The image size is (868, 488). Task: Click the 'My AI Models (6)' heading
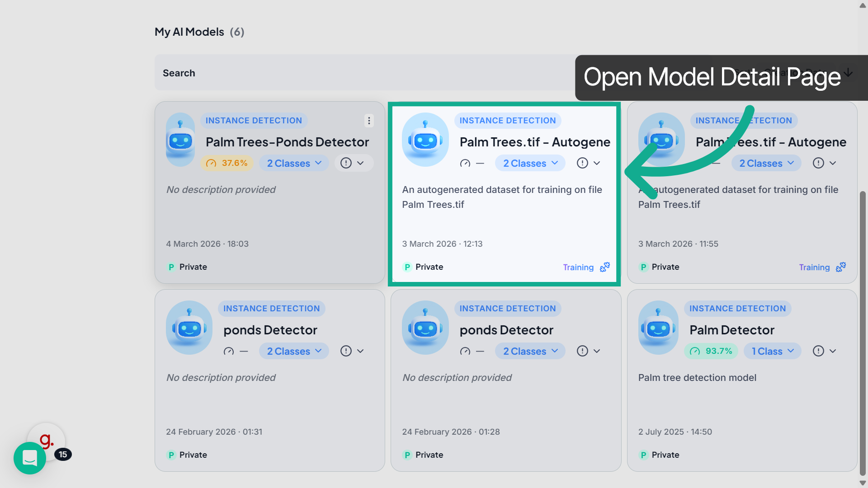click(x=199, y=32)
